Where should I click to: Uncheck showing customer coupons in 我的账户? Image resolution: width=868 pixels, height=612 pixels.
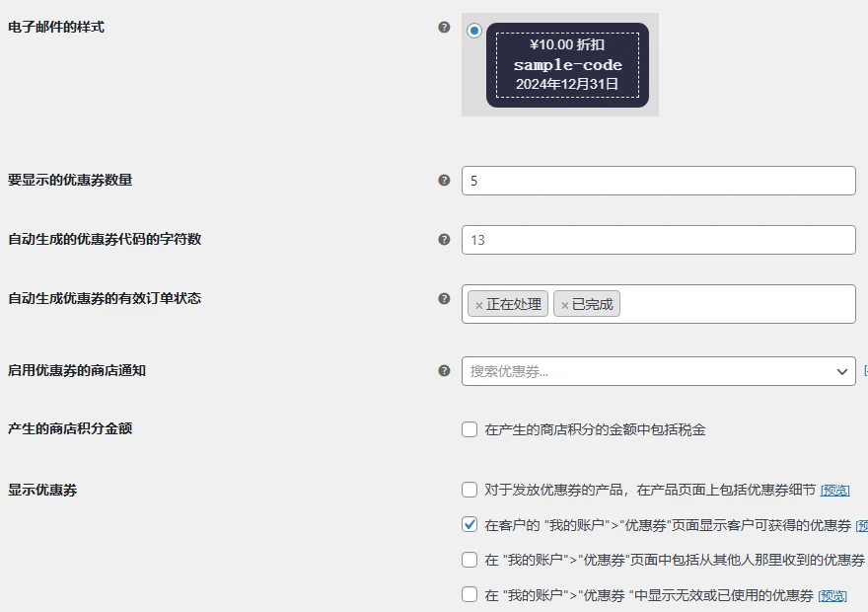click(x=470, y=524)
